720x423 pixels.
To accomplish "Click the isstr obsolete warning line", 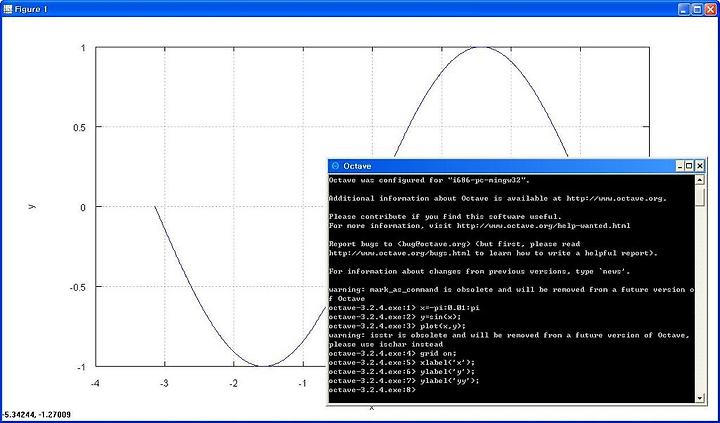I will 510,335.
